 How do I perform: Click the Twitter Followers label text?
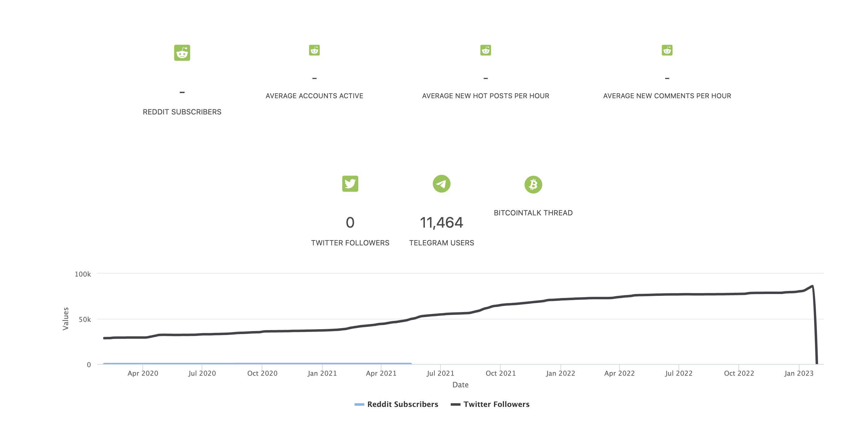pos(350,243)
